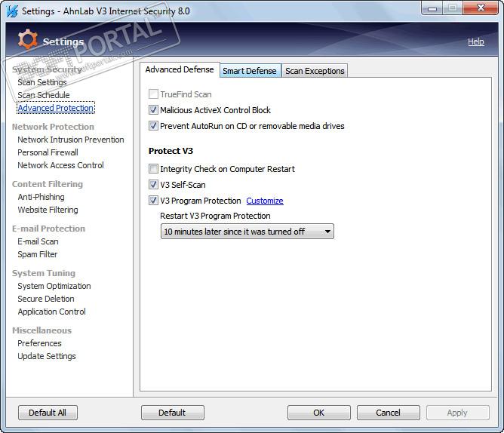The width and height of the screenshot is (504, 433).
Task: Switch to the Smart Defense tab
Action: coord(250,71)
